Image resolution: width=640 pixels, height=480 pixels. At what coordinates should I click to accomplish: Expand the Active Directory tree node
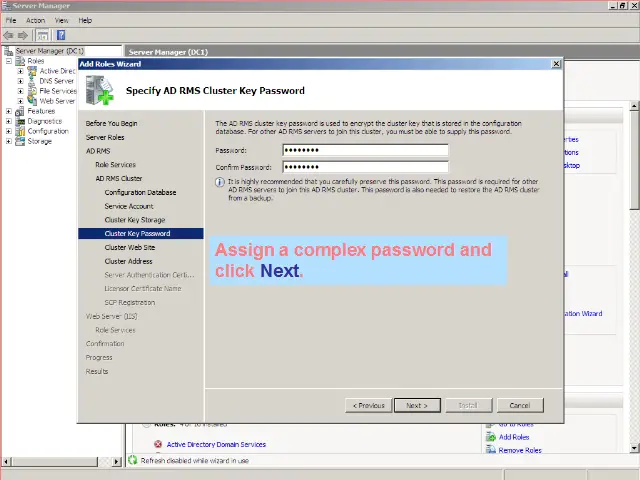point(20,71)
